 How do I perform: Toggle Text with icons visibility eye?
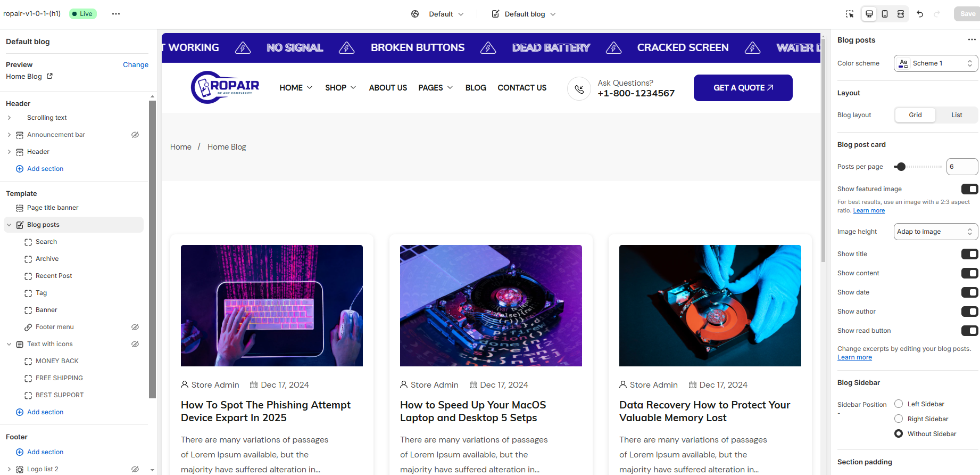tap(135, 344)
